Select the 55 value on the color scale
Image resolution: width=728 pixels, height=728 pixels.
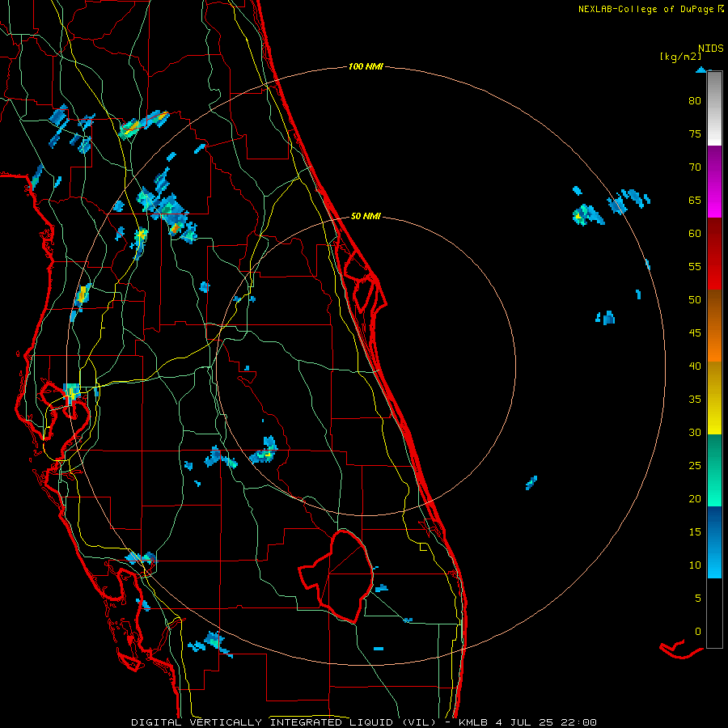click(x=695, y=266)
